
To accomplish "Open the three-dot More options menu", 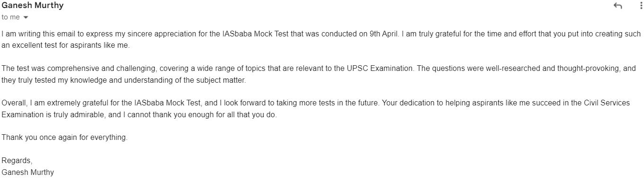I will click(x=641, y=6).
